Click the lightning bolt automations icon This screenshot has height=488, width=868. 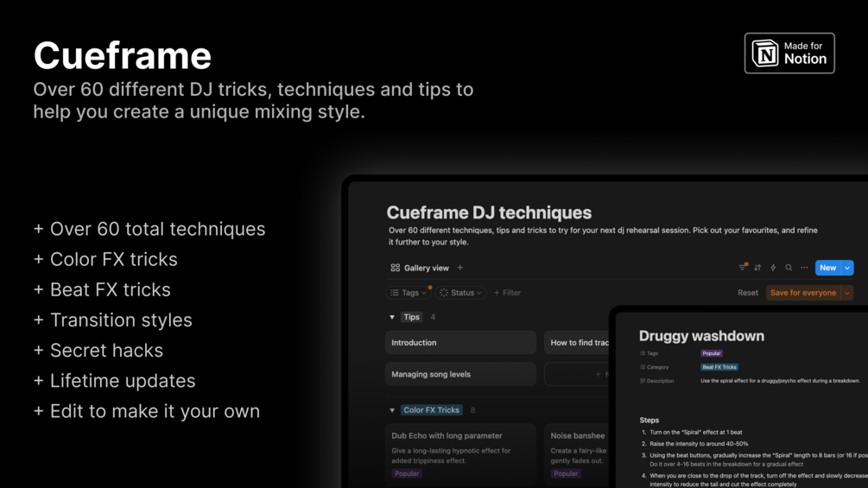tap(773, 268)
